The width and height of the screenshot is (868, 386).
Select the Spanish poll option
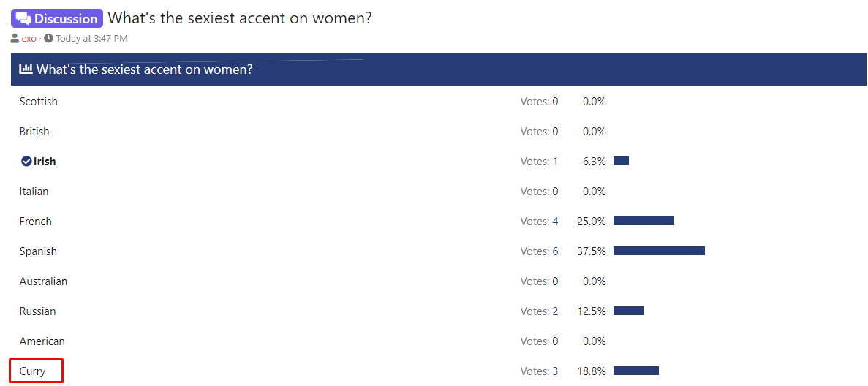[38, 251]
